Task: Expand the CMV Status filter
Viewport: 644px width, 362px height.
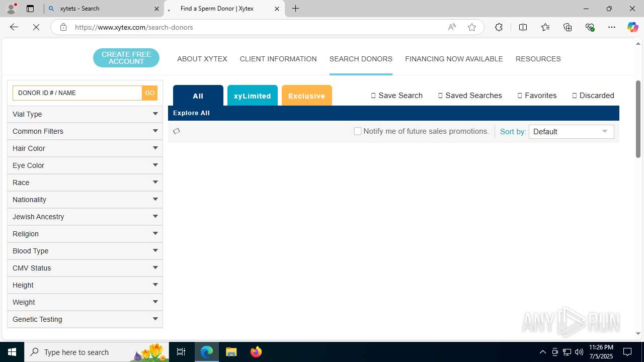Action: tap(85, 268)
